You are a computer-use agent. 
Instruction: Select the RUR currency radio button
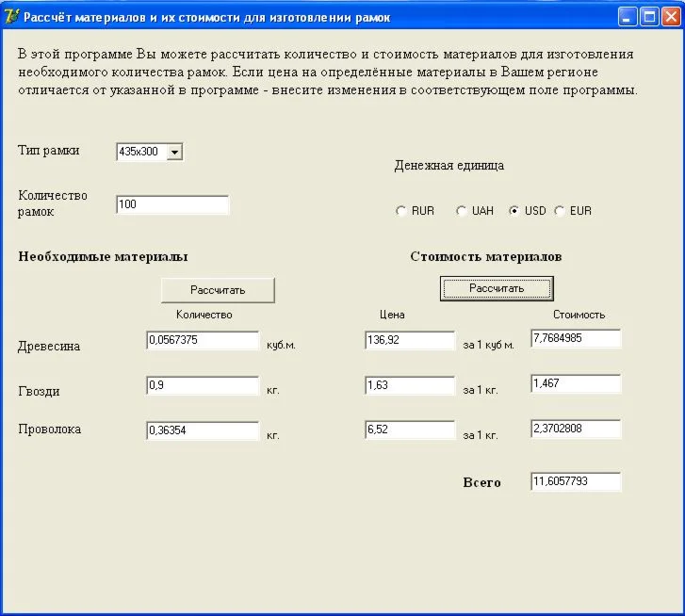point(400,211)
